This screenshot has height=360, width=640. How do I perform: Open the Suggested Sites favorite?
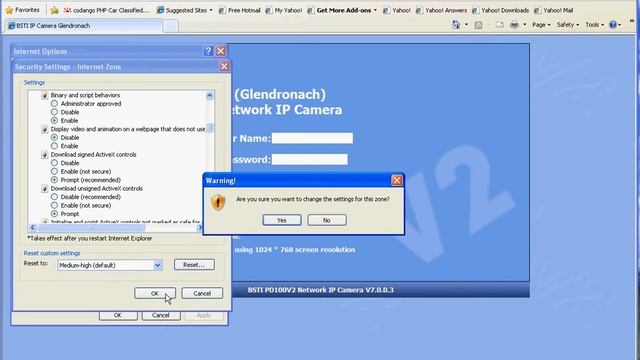182,10
